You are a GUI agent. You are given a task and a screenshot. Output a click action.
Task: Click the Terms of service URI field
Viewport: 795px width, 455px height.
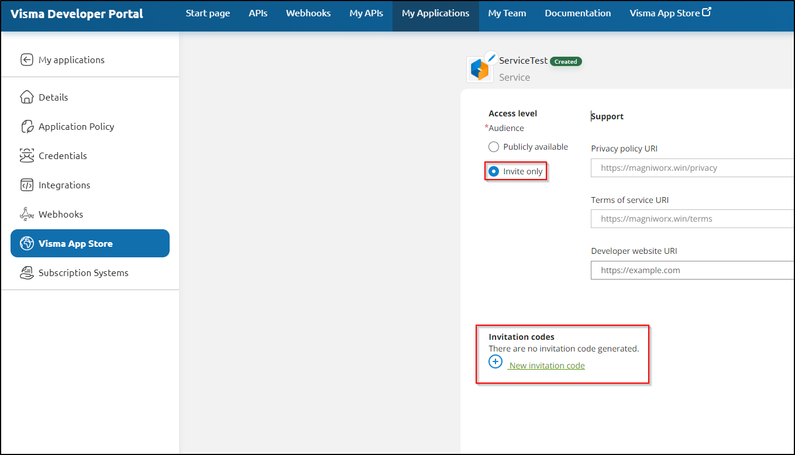[x=693, y=219]
